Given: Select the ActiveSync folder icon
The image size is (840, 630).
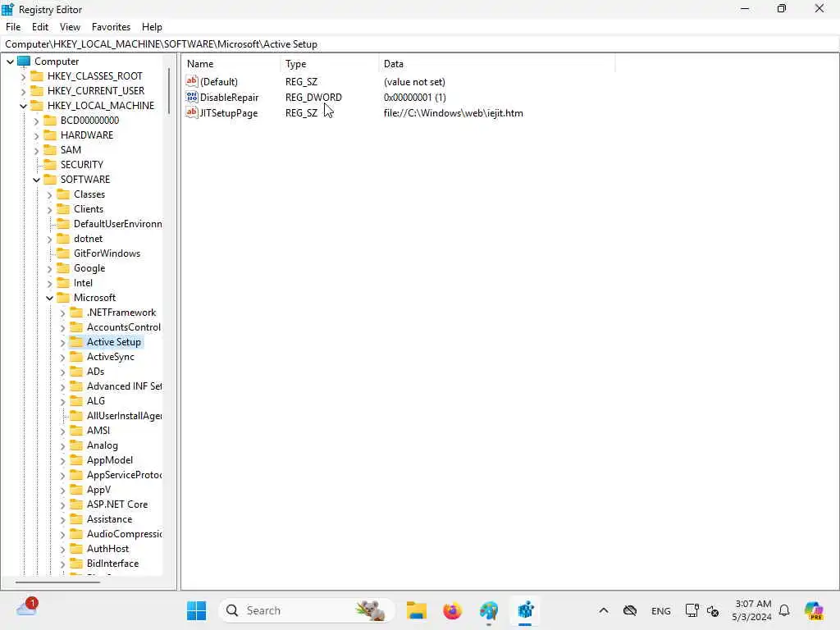Looking at the screenshot, I should [76, 356].
